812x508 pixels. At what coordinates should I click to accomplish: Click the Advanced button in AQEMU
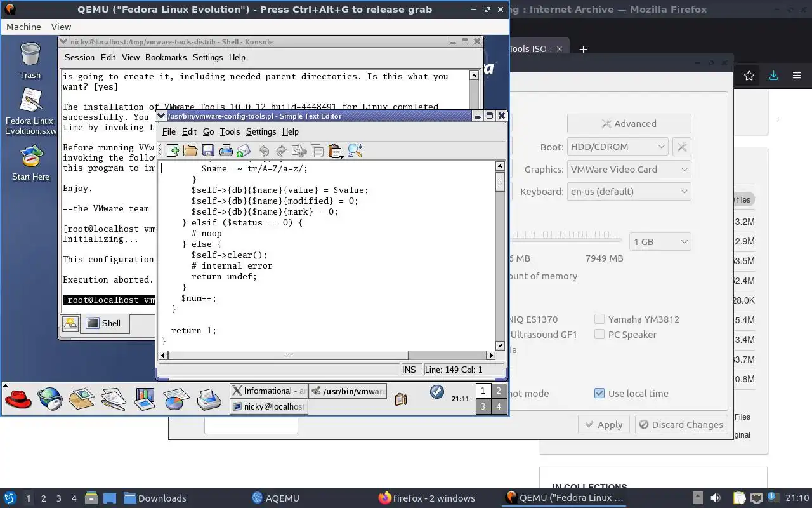[x=629, y=124]
